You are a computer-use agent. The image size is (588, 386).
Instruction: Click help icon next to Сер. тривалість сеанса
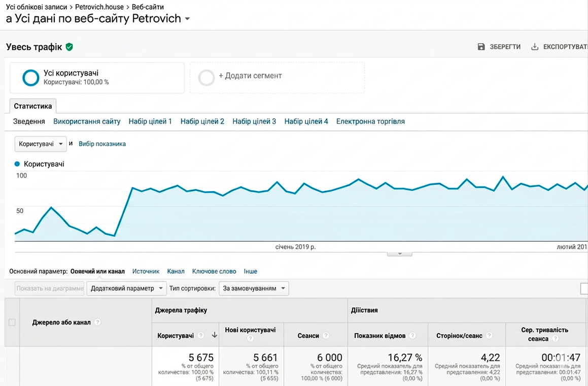tap(556, 338)
